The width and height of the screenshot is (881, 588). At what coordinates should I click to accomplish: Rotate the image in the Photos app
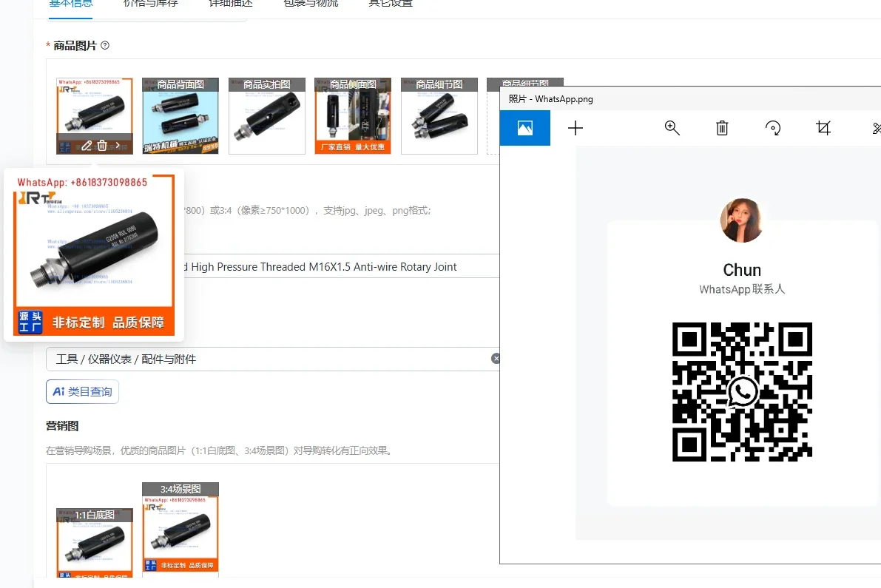[772, 128]
